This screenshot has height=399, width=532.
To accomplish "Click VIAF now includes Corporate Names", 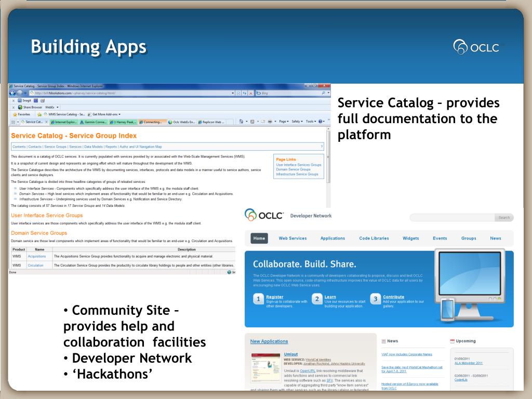I will (x=407, y=354).
